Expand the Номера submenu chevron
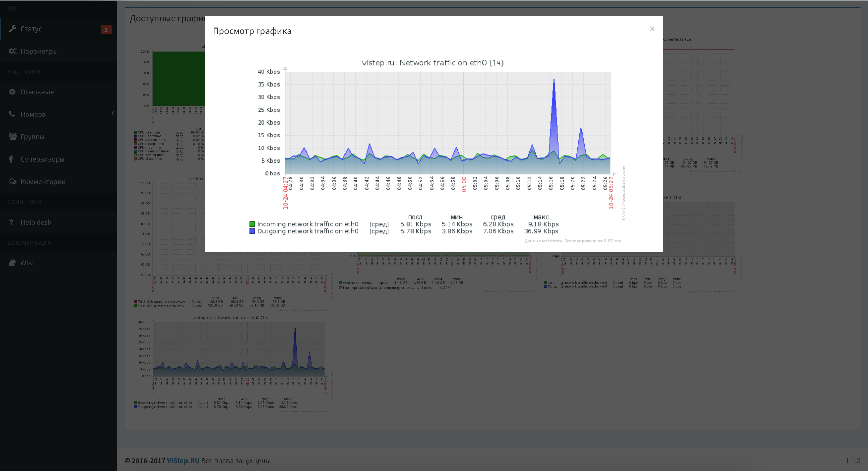Viewport: 868px width, 471px height. pos(113,113)
